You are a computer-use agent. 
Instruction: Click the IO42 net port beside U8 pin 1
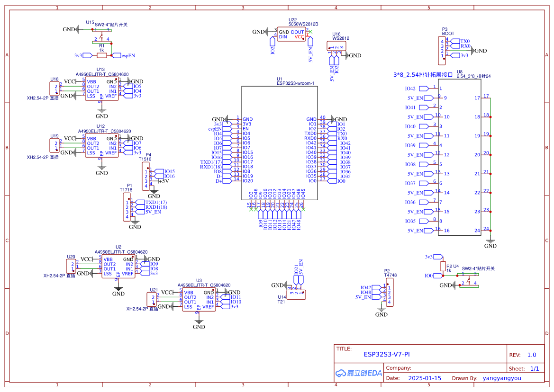(x=417, y=89)
